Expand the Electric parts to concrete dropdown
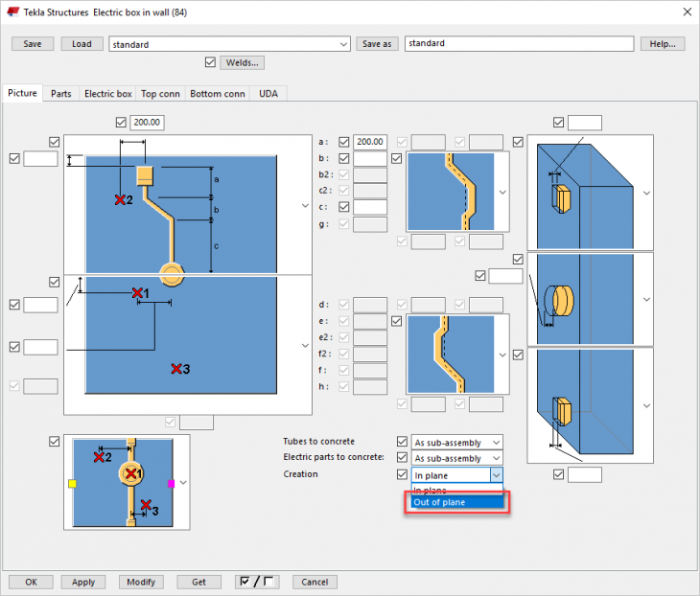This screenshot has width=700, height=596. (x=457, y=458)
